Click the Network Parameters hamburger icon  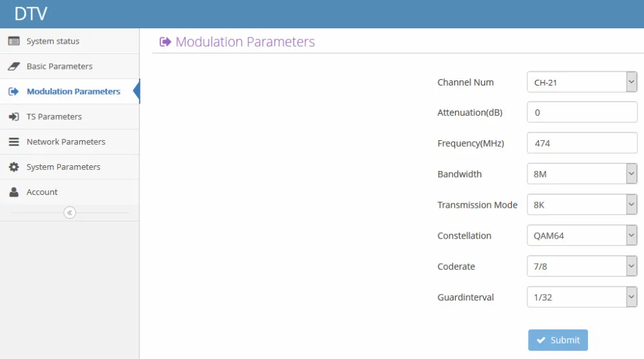(x=14, y=142)
